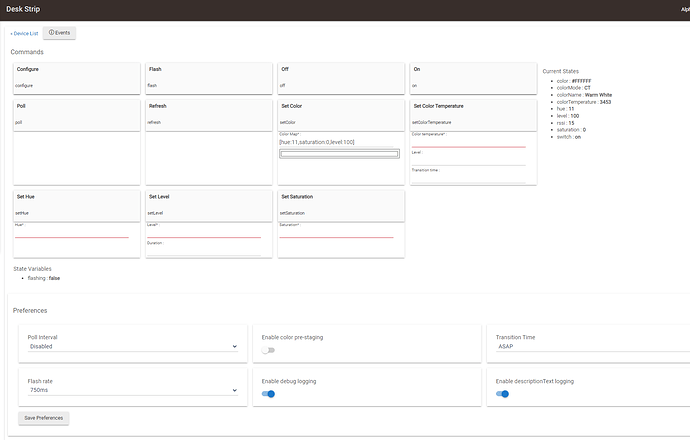This screenshot has height=440, width=690.
Task: Open the white color picker swatch
Action: pos(339,154)
